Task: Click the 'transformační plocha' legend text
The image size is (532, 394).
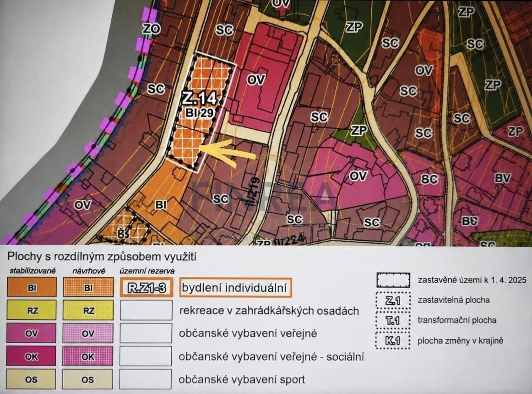Action: pyautogui.click(x=457, y=320)
